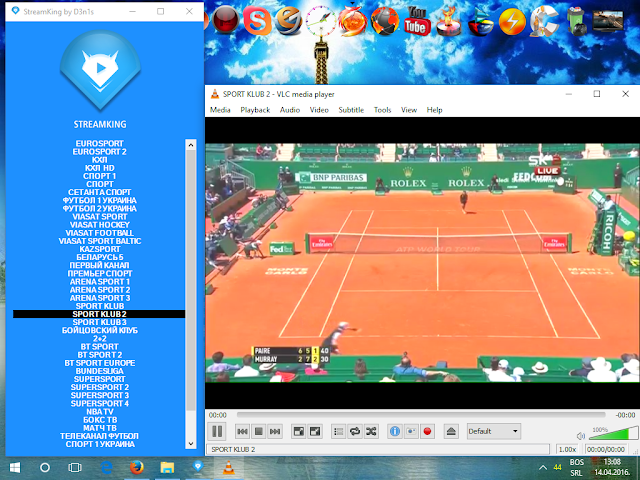Open the Tools menu
The width and height of the screenshot is (640, 480).
click(x=382, y=110)
